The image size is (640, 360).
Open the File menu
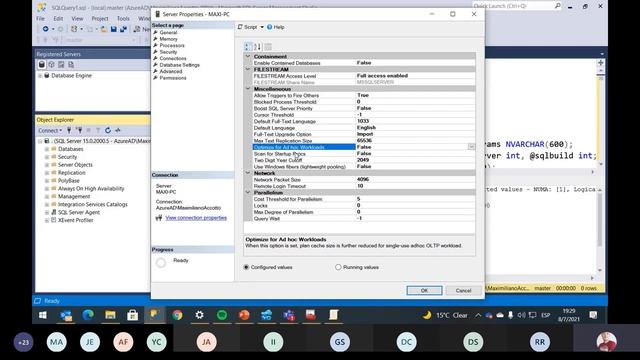pos(40,18)
